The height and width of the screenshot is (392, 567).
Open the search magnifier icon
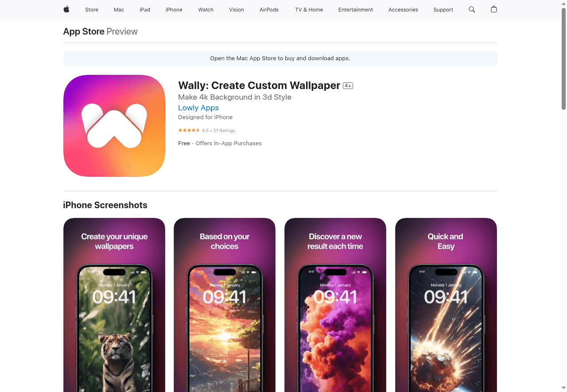472,9
